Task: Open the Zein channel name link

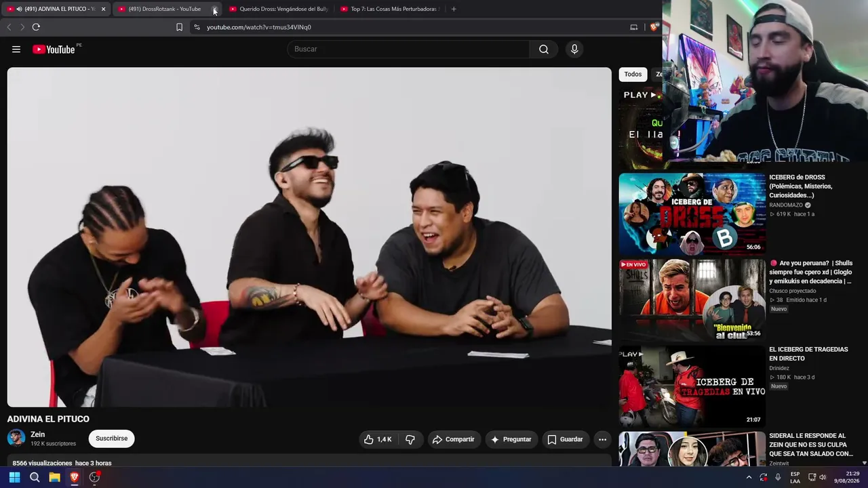Action: coord(38,434)
